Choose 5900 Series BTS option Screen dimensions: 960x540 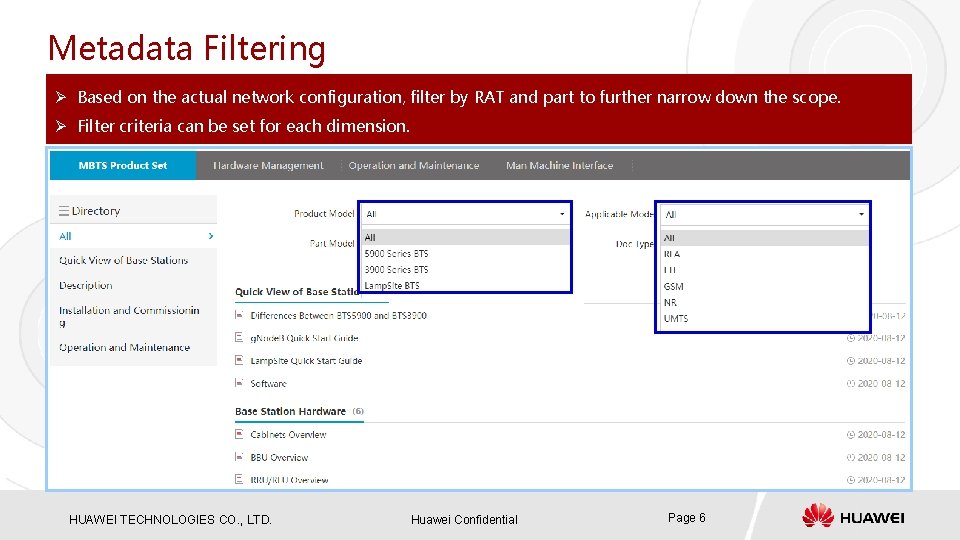396,253
